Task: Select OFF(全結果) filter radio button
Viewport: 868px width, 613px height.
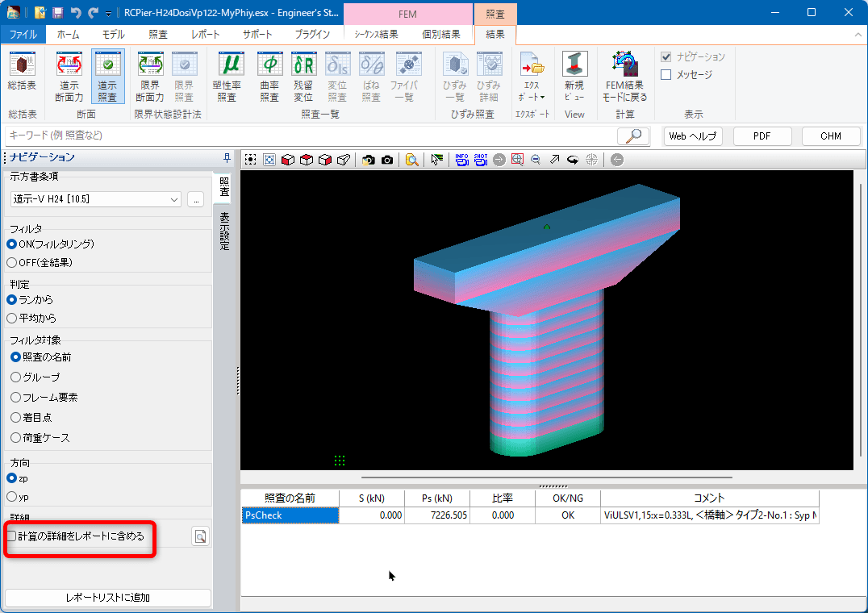Action: [x=12, y=262]
